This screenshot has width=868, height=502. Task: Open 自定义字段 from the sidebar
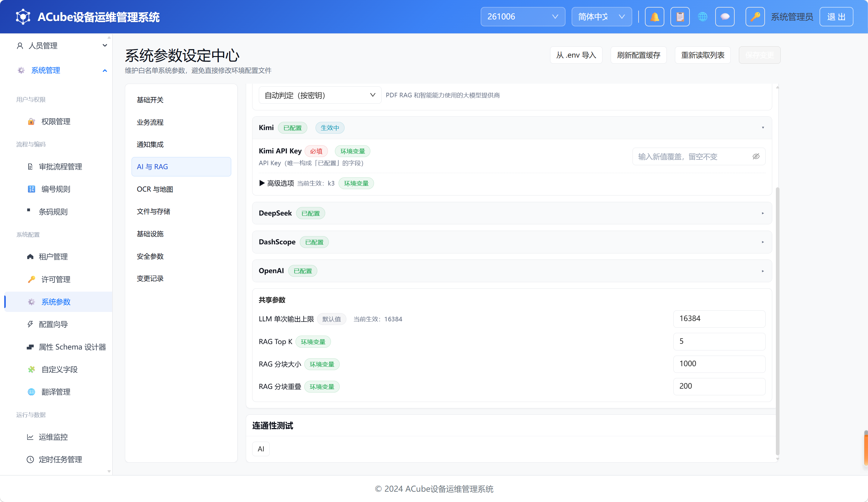(58, 369)
